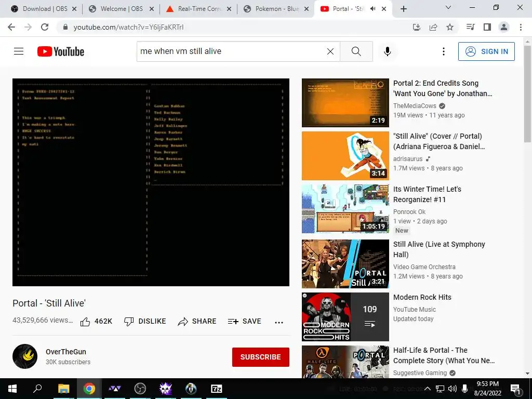Open the Half-Life & Portal video thumbnail
Image resolution: width=532 pixels, height=399 pixels.
pyautogui.click(x=345, y=362)
